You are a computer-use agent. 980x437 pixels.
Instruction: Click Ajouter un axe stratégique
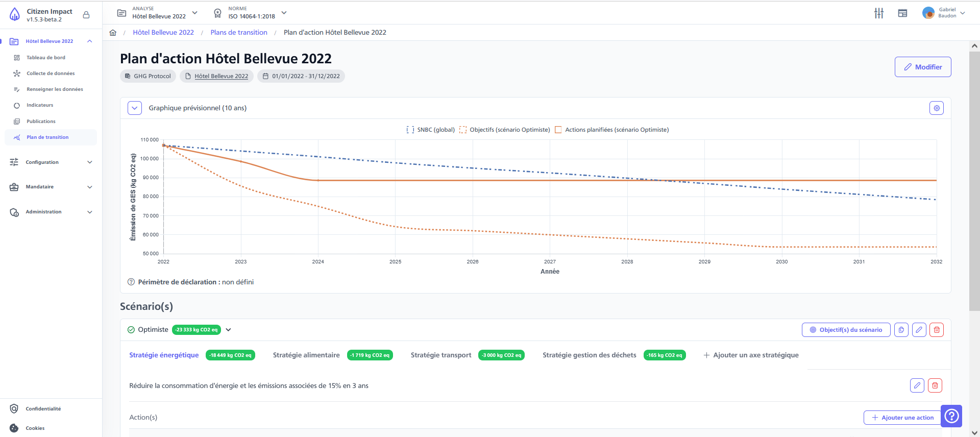751,355
